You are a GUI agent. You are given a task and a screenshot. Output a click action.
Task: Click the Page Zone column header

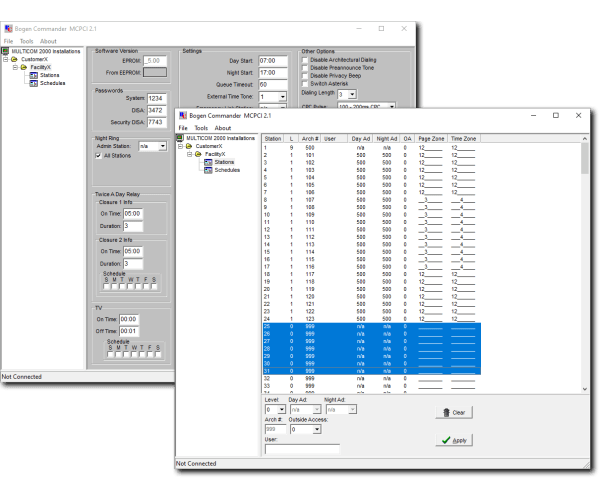click(431, 138)
